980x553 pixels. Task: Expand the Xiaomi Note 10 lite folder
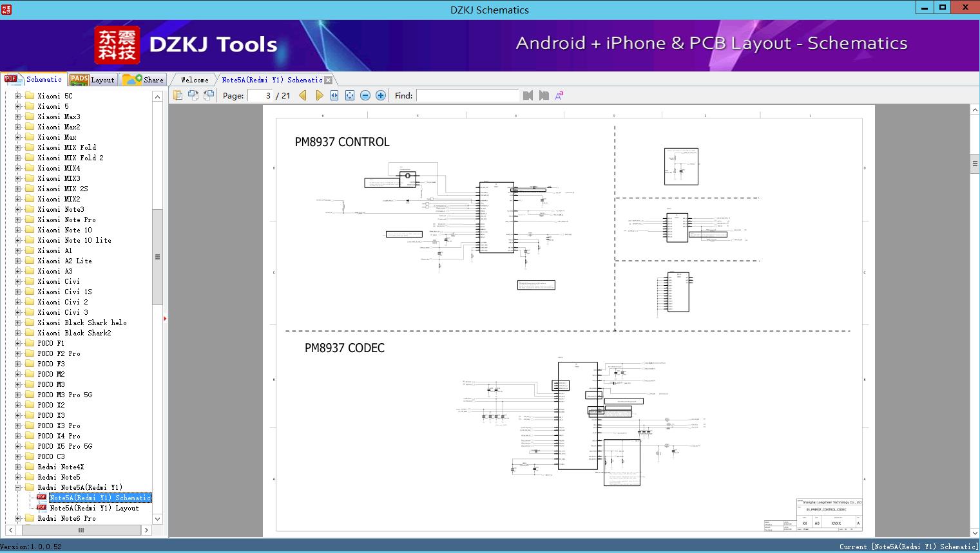point(18,240)
